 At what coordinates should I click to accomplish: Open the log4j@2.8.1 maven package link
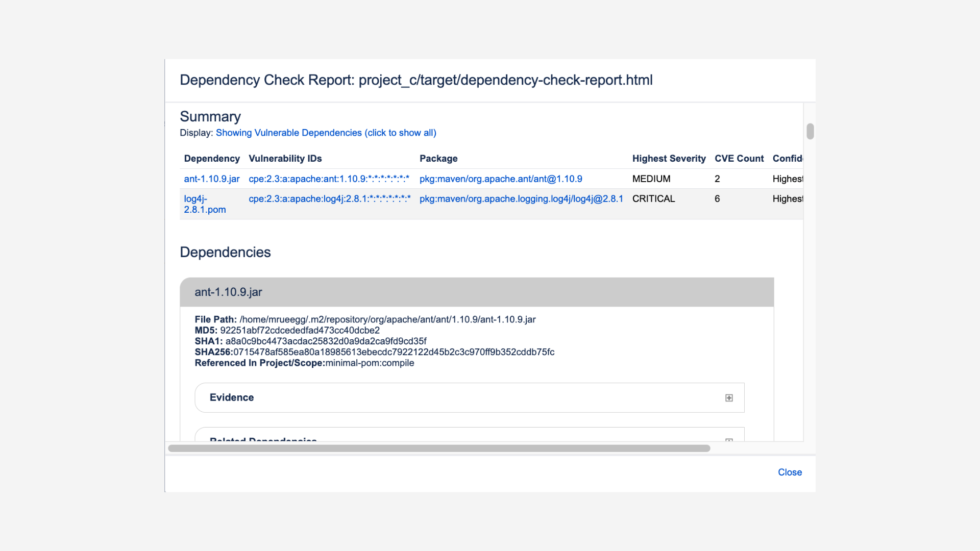click(x=521, y=199)
